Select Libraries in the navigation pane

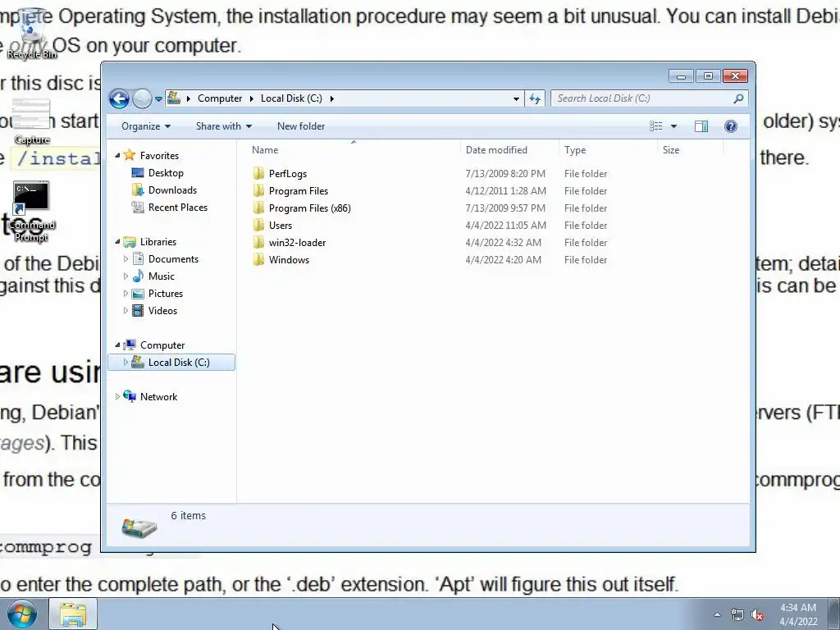tap(158, 242)
